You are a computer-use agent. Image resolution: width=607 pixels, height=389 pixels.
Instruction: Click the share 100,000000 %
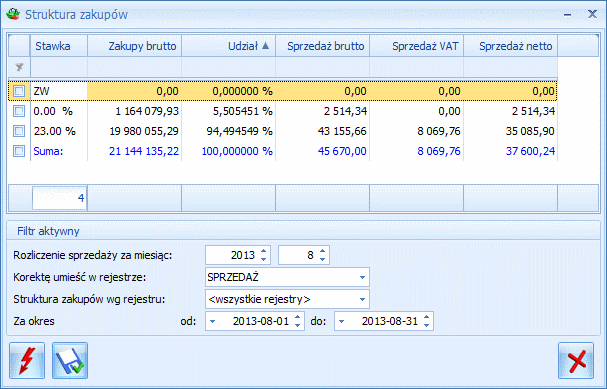237,151
